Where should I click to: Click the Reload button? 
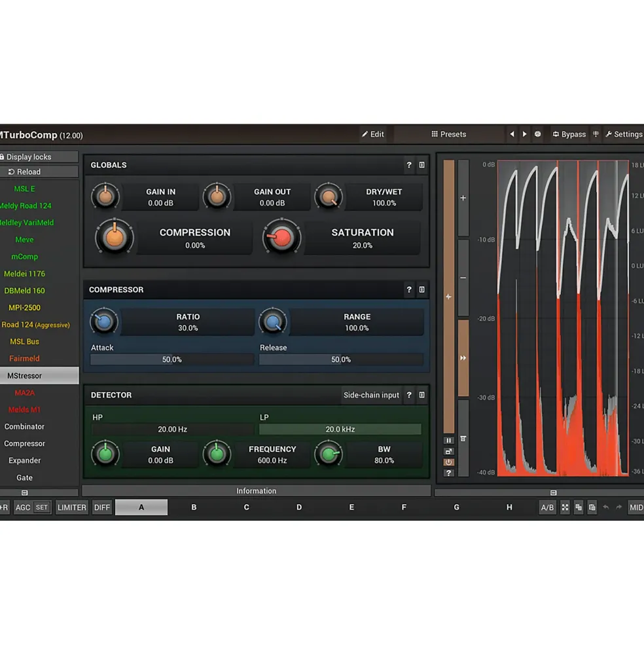point(39,172)
